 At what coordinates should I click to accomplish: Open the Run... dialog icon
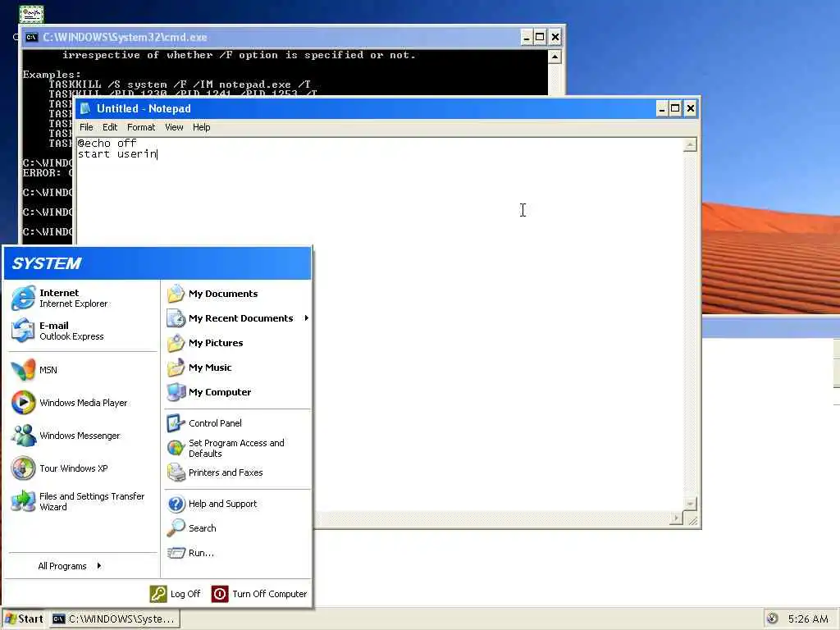pos(176,553)
